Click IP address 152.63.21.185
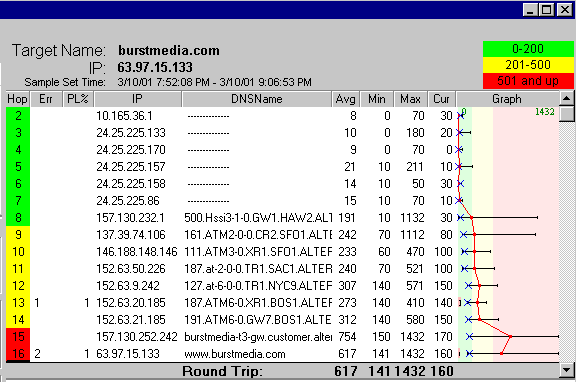576x382 pixels. pos(131,320)
